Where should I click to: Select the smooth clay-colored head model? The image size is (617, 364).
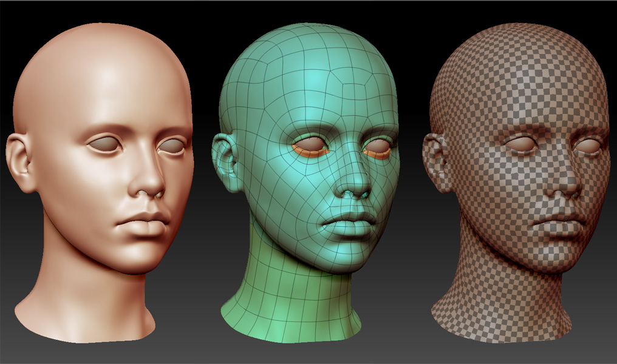[100, 183]
